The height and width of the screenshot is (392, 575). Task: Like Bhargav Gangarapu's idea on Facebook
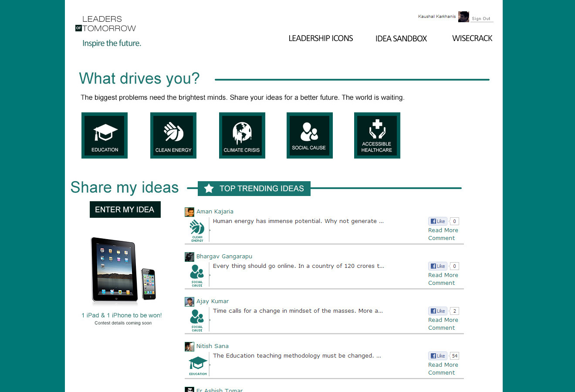click(438, 266)
